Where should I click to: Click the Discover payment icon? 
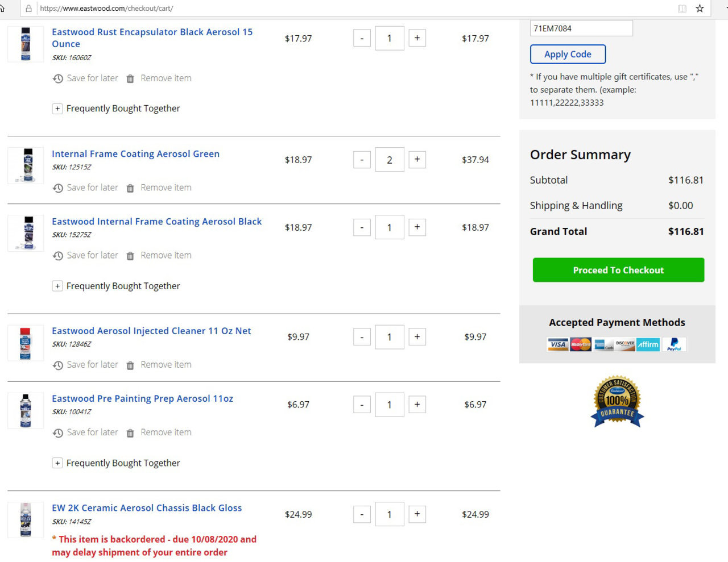coord(625,344)
